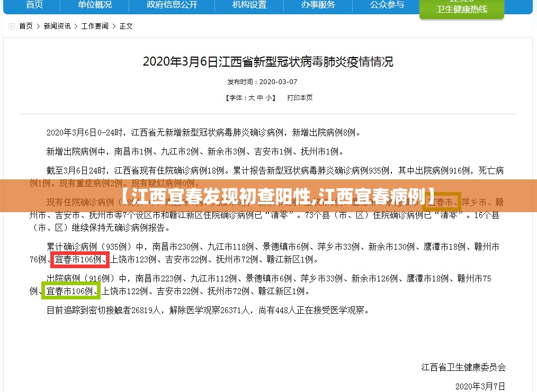Set font size to 小
This screenshot has width=537, height=392.
pyautogui.click(x=269, y=98)
